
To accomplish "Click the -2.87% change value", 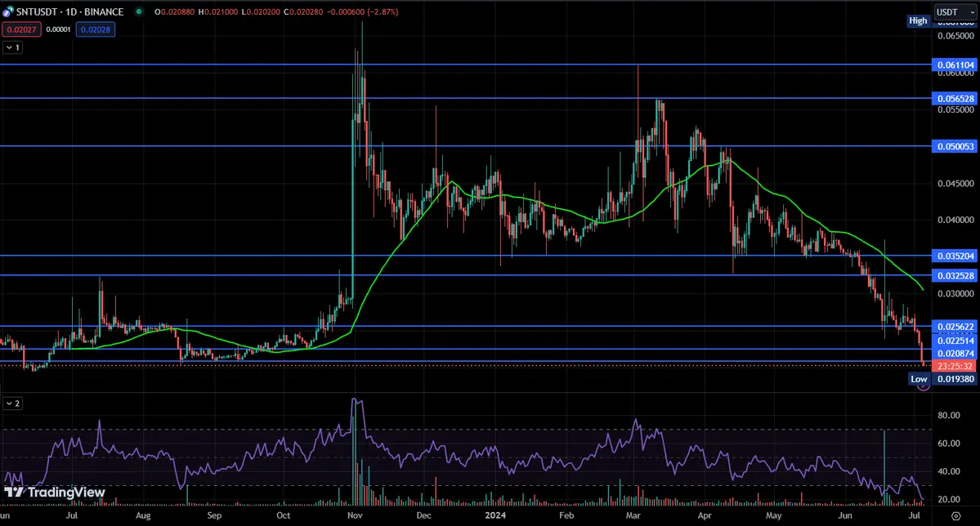I will click(383, 12).
